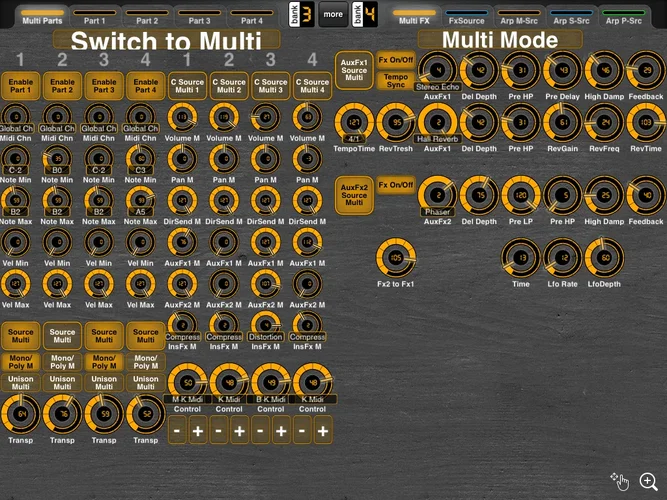Toggle AuxFx1 Source Multi button
Viewport: 667px width, 500px height.
tap(354, 71)
